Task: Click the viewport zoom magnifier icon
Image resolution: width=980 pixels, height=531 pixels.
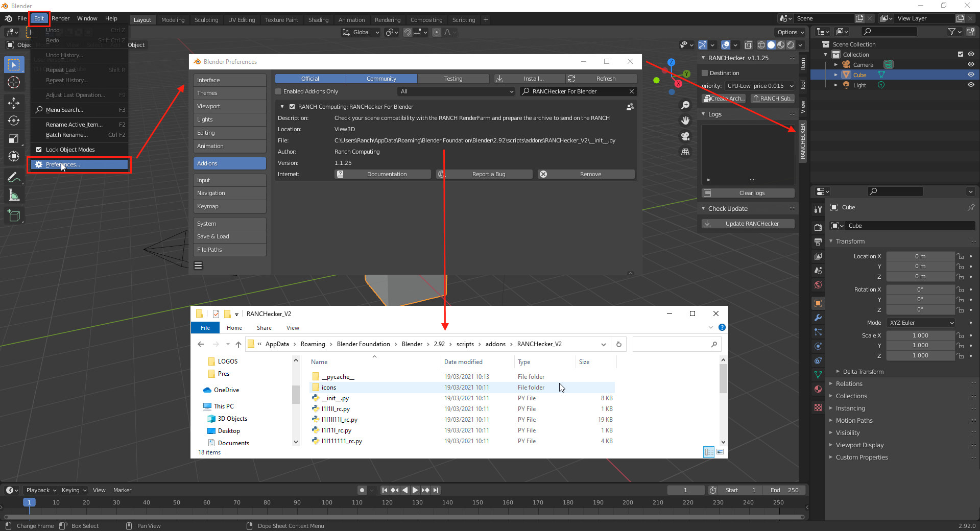Action: [685, 105]
